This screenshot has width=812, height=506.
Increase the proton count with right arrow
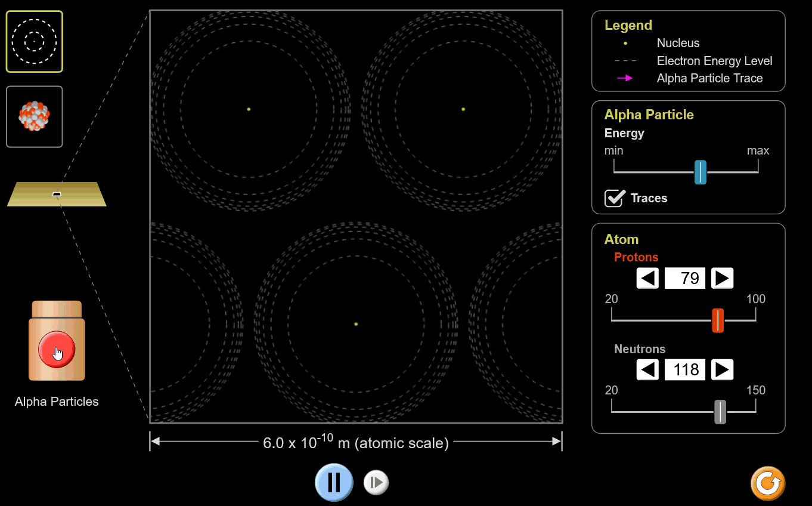click(x=722, y=278)
